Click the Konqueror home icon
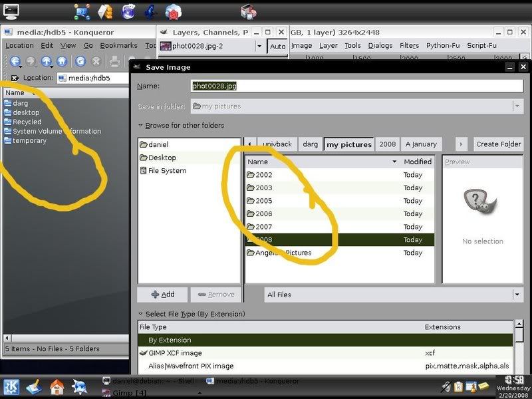 point(62,61)
